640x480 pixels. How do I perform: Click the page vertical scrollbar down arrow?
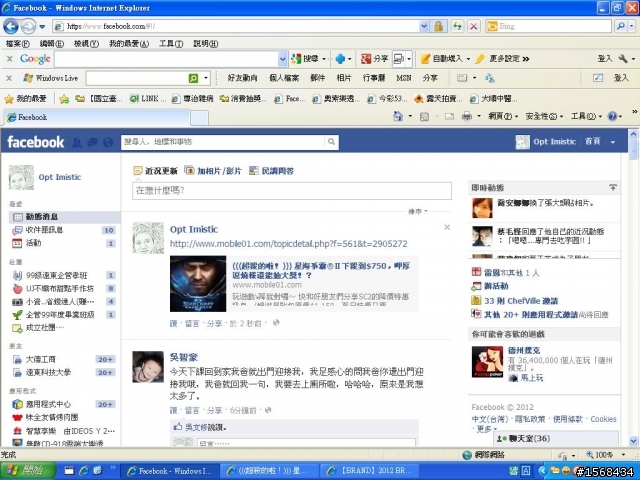point(633,441)
